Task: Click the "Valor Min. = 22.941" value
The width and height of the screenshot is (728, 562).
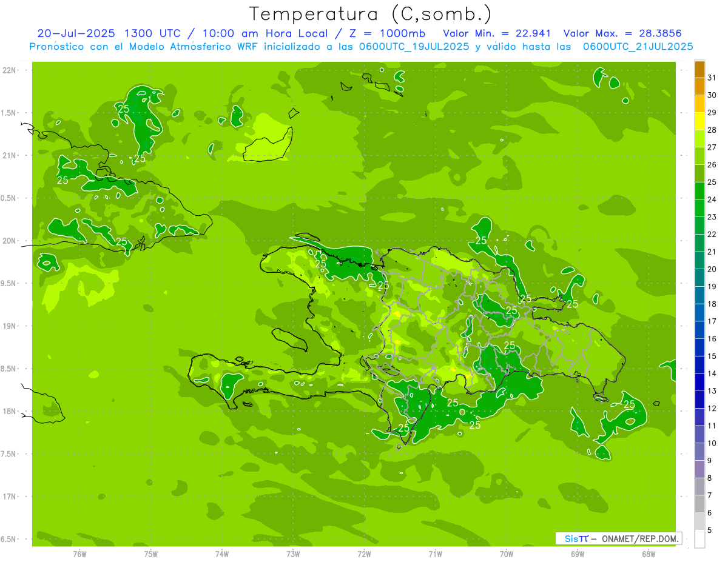Action: (x=497, y=33)
